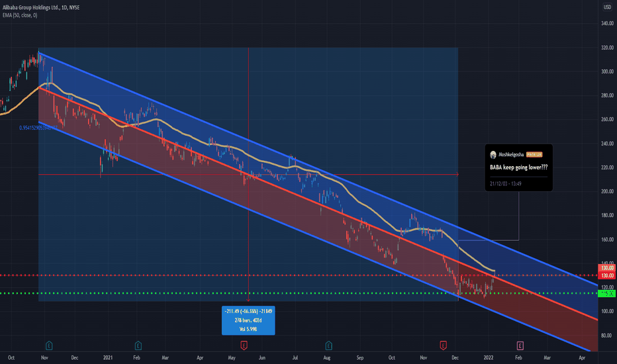Click the blue 0.9541529… regression value text

pos(38,128)
